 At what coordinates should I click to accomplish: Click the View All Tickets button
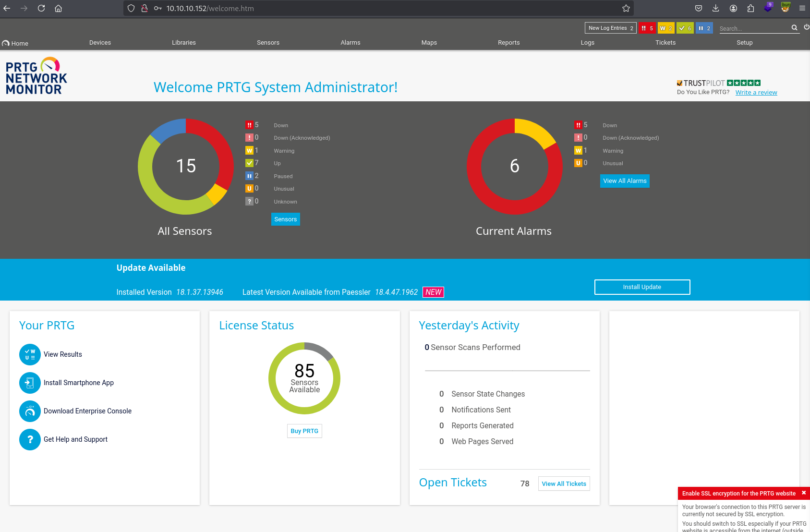[564, 484]
